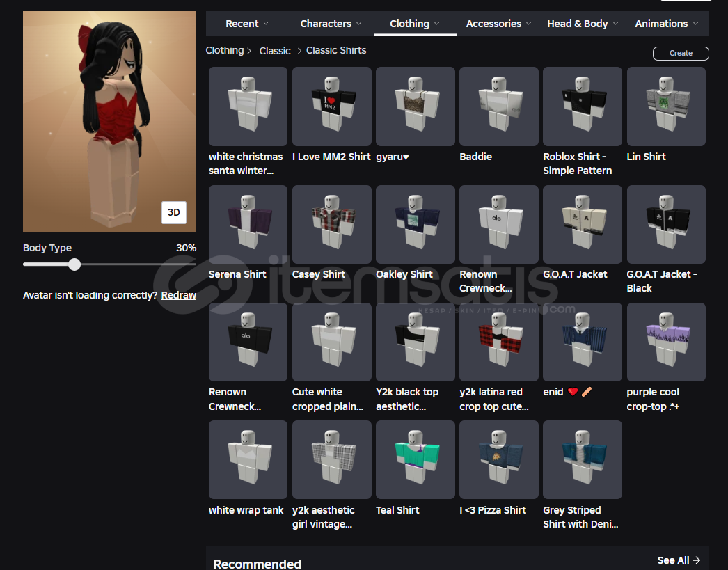The width and height of the screenshot is (728, 570).
Task: Equip the white Renown Crewneck thumbnail
Action: coord(498,225)
